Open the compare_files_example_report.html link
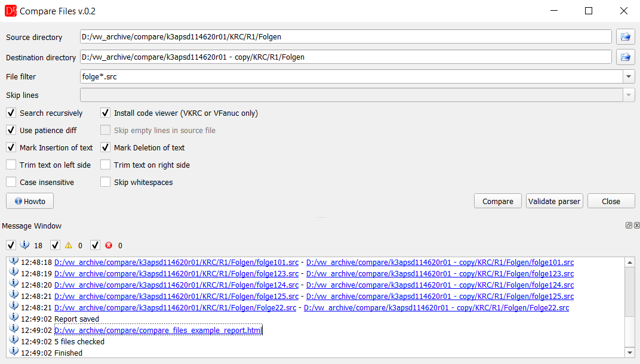Viewport: 640px width, 364px height. click(158, 331)
